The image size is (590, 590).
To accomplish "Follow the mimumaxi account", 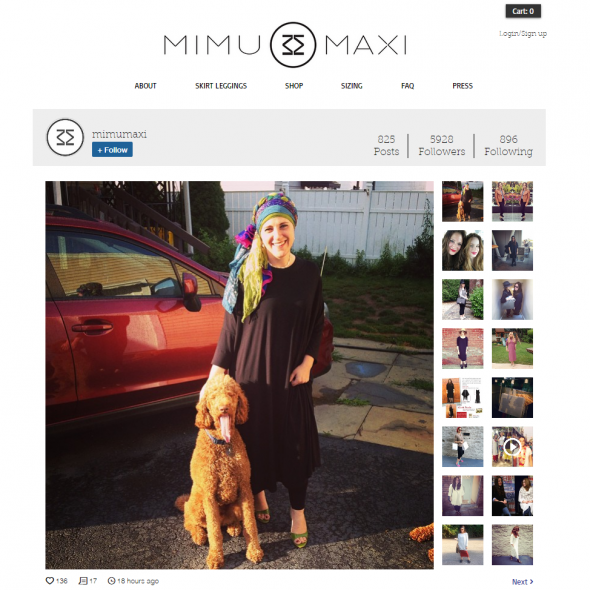I will coord(112,150).
